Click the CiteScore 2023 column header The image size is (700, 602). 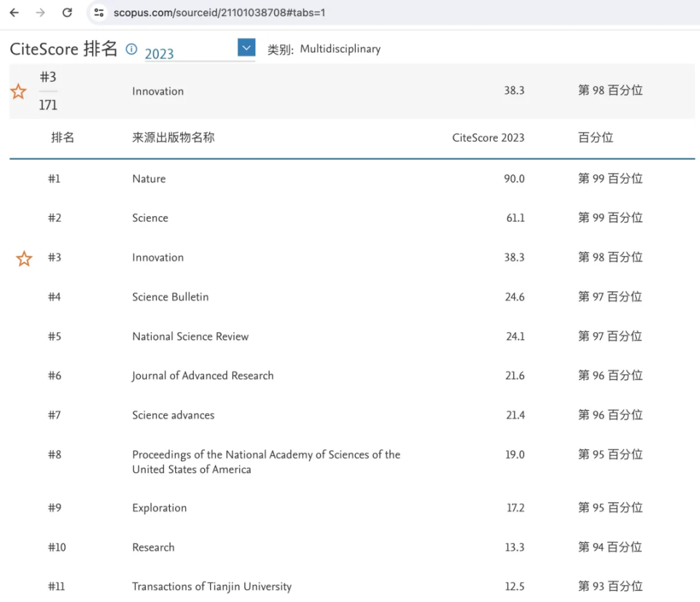(488, 138)
